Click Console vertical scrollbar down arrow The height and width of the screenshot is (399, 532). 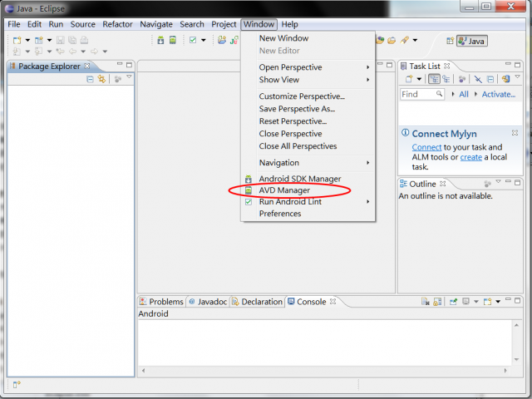[x=516, y=359]
